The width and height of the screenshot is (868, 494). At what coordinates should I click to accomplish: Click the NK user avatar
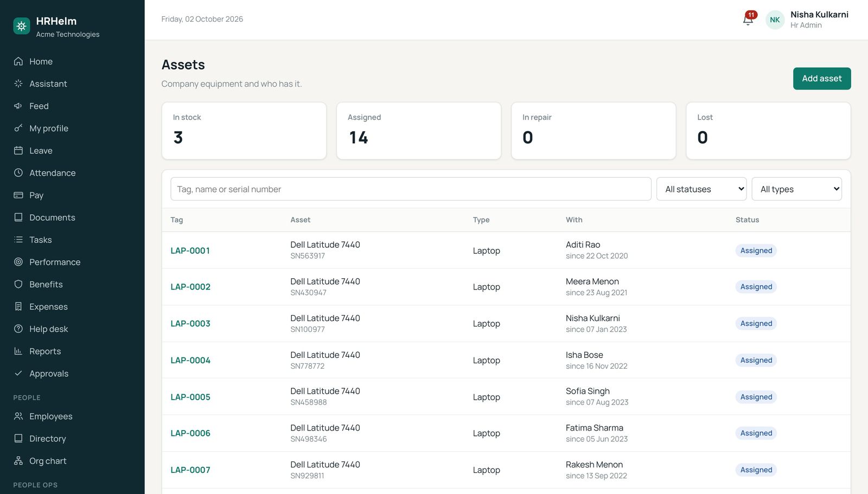point(775,20)
